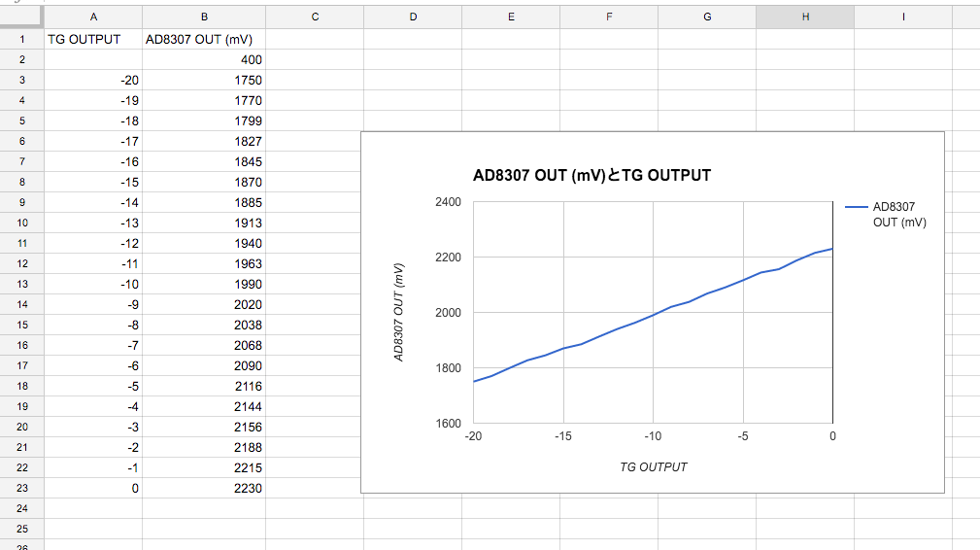Image resolution: width=980 pixels, height=550 pixels.
Task: Select row 13 header
Action: coord(21,284)
